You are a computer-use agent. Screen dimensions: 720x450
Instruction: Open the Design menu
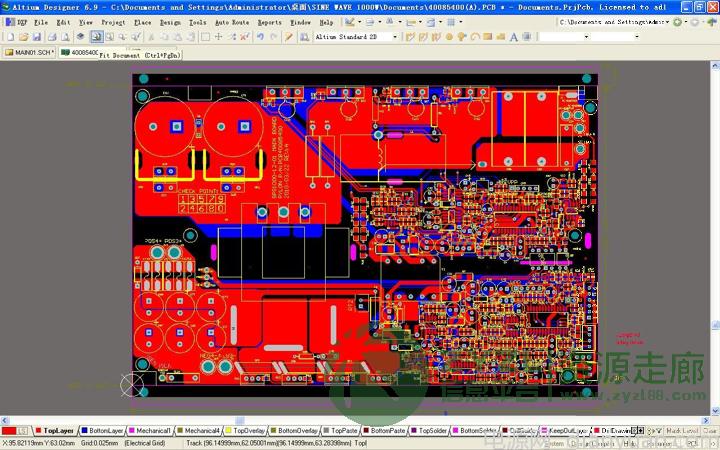tap(170, 21)
